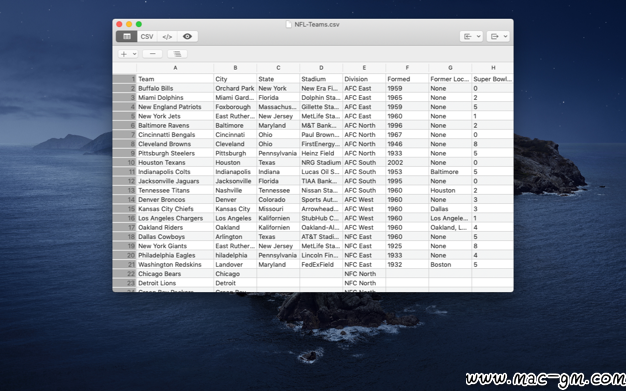Image resolution: width=626 pixels, height=391 pixels.
Task: Select row number 10 header
Action: (125, 163)
